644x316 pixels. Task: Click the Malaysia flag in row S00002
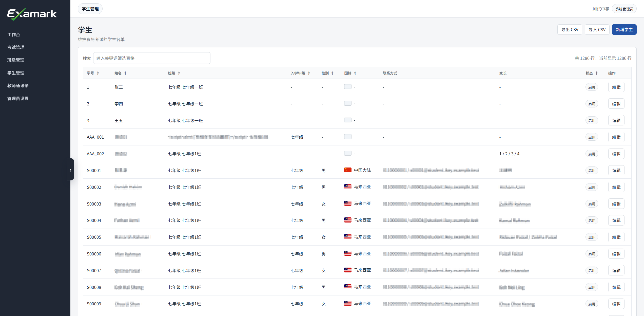point(348,187)
